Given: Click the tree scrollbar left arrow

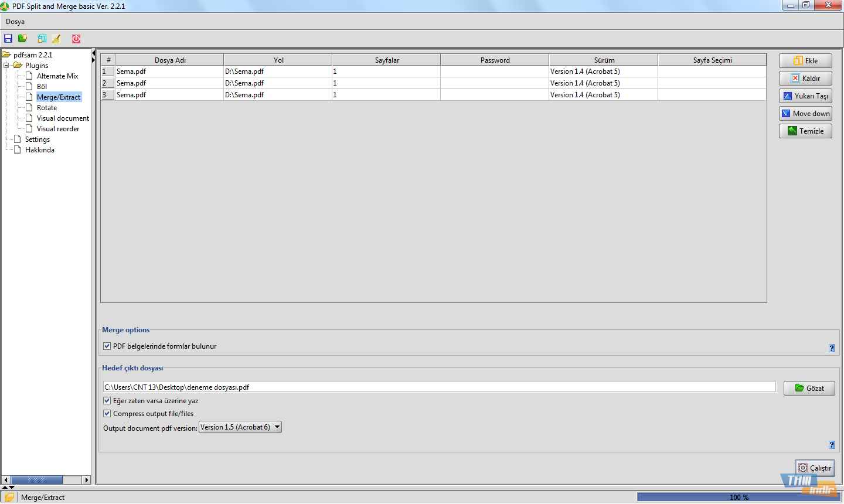Looking at the screenshot, I should pos(6,480).
